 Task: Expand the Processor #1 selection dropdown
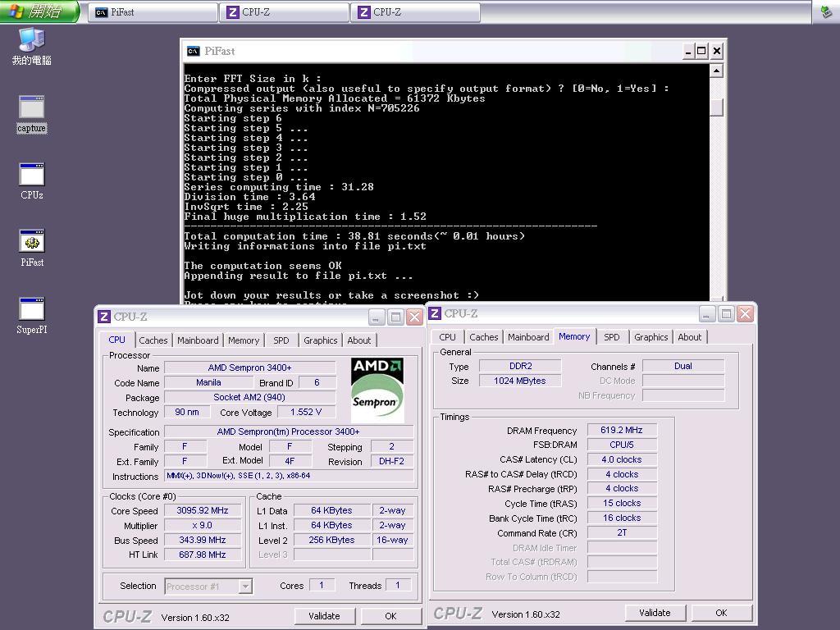click(x=244, y=587)
